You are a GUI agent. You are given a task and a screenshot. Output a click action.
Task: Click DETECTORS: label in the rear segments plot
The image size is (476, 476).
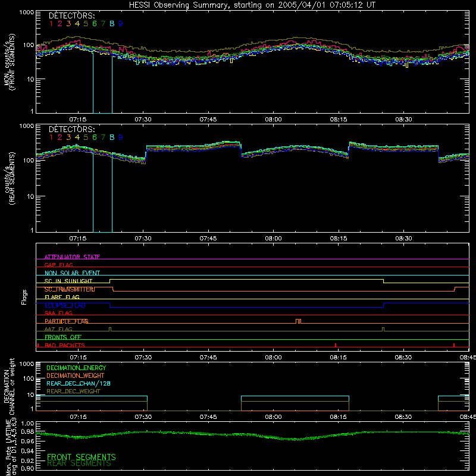(x=72, y=130)
